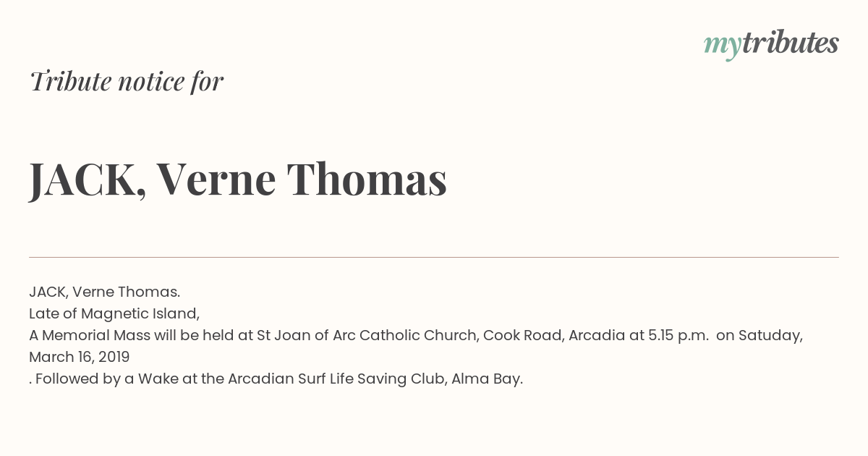Click the "JACK, Verne Thomas." line in notice body

pyautogui.click(x=104, y=292)
